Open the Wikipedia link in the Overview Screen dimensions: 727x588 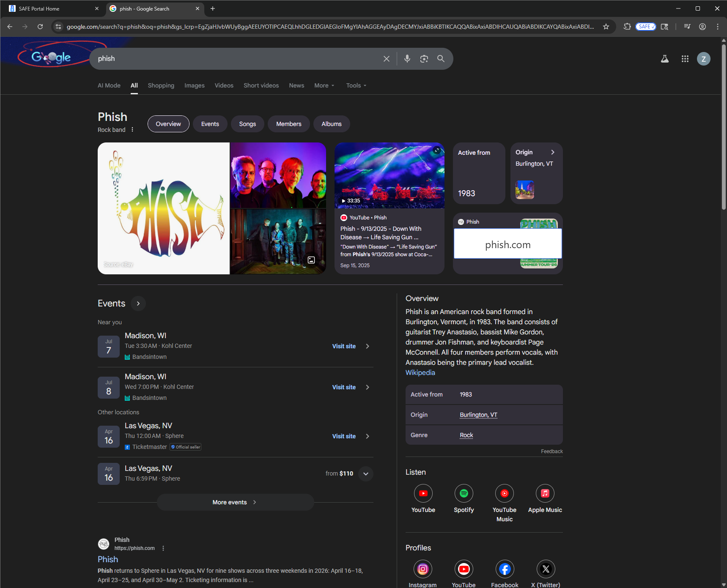coord(420,372)
